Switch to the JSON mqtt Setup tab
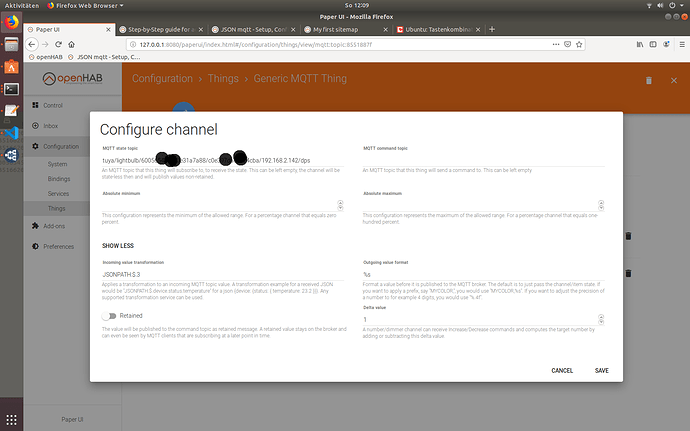The height and width of the screenshot is (431, 690). [x=253, y=29]
